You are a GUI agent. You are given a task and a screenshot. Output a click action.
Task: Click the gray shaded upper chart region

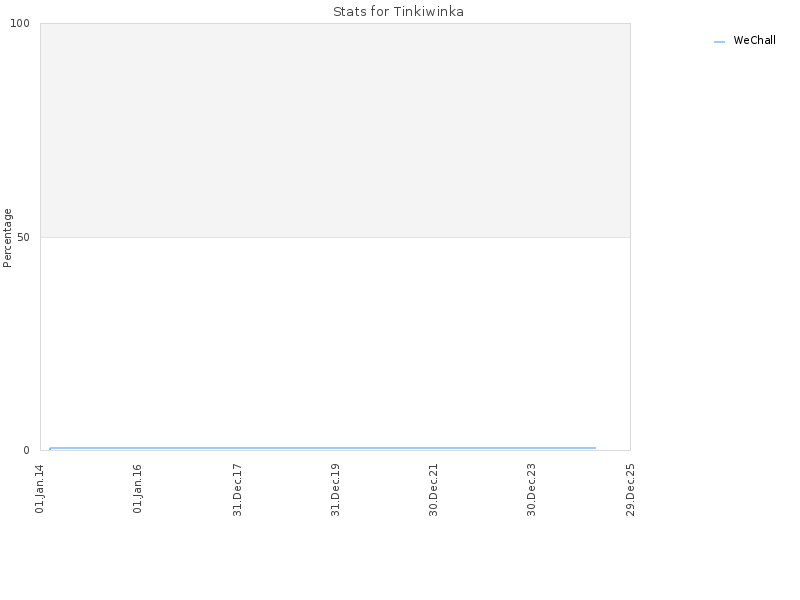tap(335, 130)
